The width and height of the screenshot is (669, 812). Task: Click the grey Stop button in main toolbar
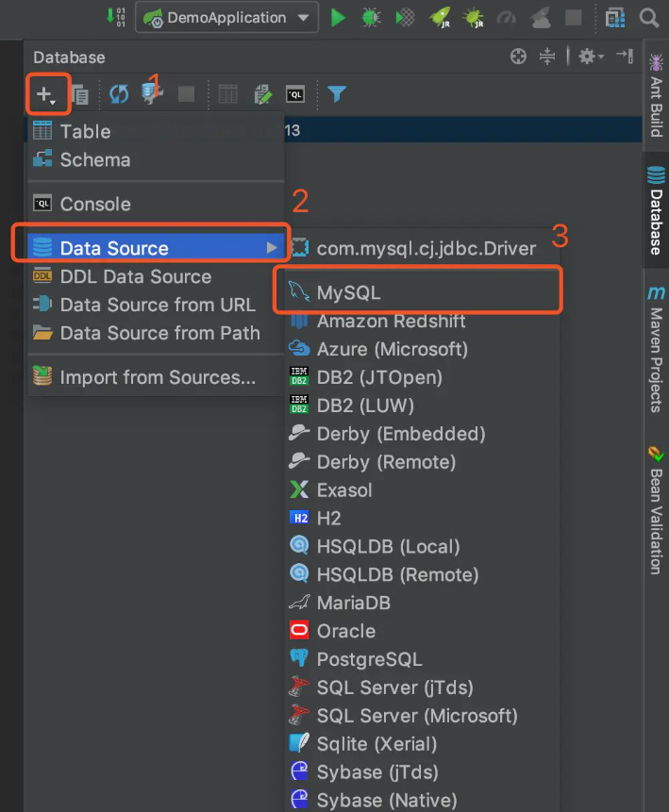coord(573,18)
